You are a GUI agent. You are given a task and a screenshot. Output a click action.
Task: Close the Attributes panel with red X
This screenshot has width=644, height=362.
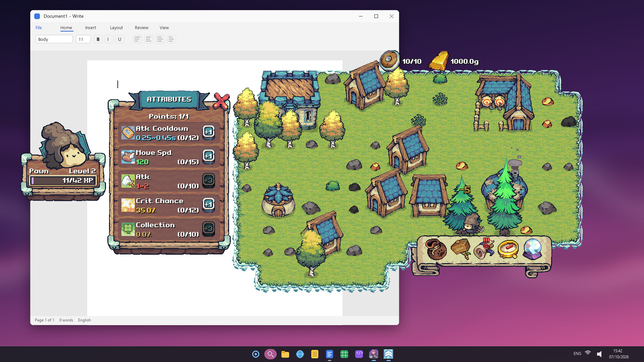click(221, 102)
